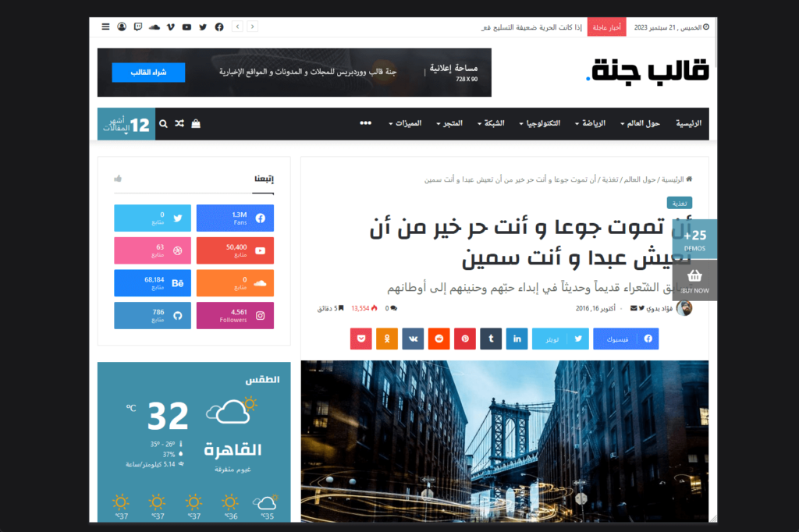Image resolution: width=799 pixels, height=532 pixels.
Task: Open the shopping cart bag icon
Action: click(x=196, y=123)
